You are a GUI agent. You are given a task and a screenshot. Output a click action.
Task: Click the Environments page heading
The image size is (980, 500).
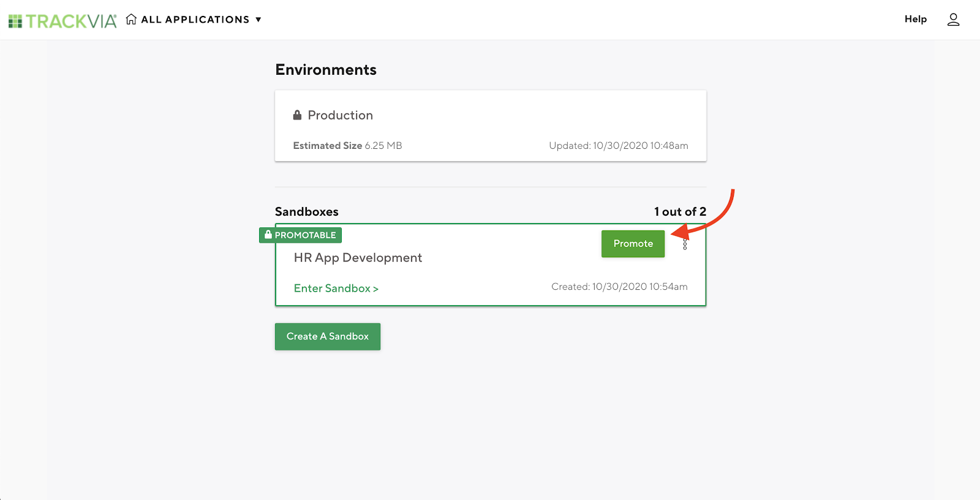[x=326, y=70]
